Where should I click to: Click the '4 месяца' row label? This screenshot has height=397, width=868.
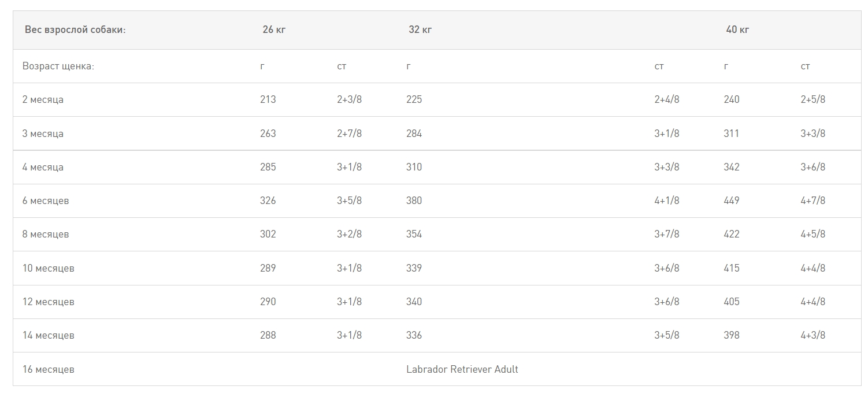(x=43, y=167)
